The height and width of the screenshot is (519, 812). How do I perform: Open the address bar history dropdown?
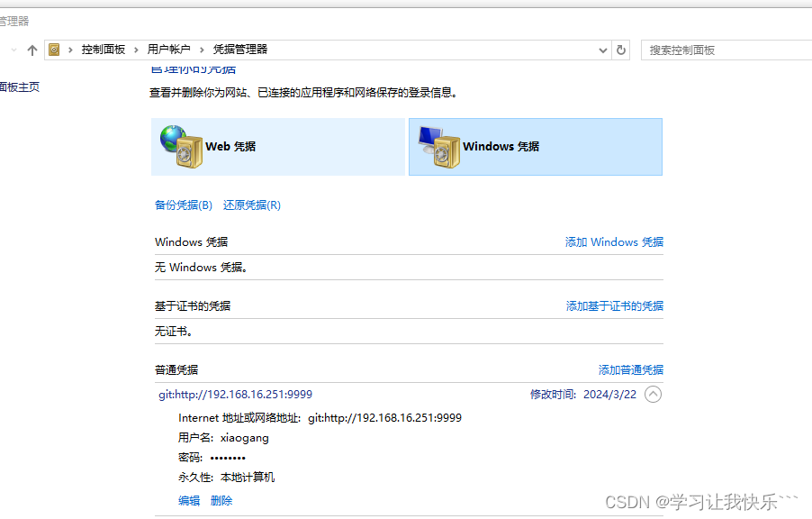(603, 50)
